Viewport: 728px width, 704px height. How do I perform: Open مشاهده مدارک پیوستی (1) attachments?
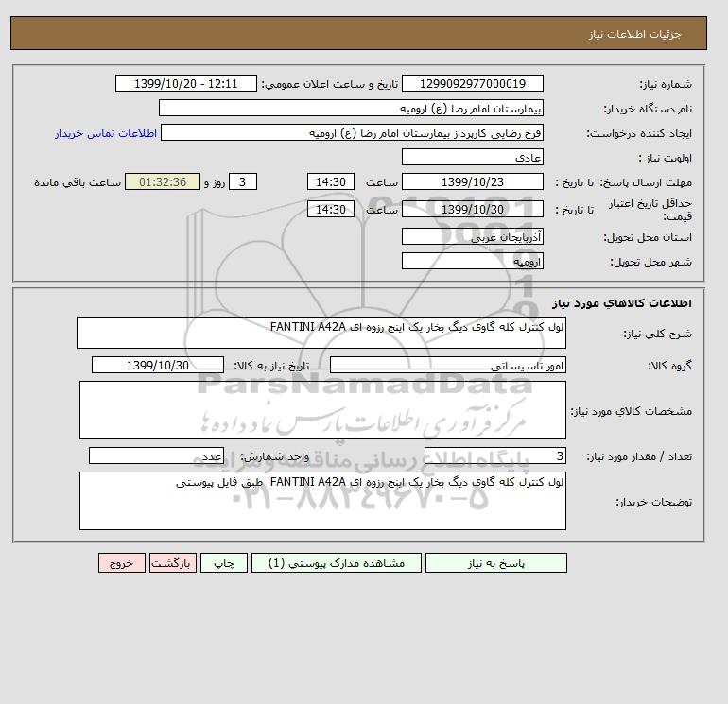coord(337,563)
